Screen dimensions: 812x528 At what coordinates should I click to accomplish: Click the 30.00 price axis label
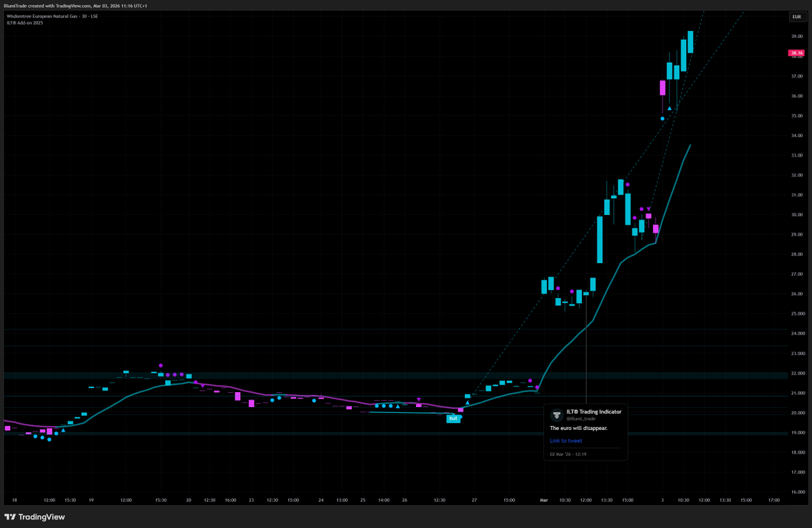tap(796, 215)
